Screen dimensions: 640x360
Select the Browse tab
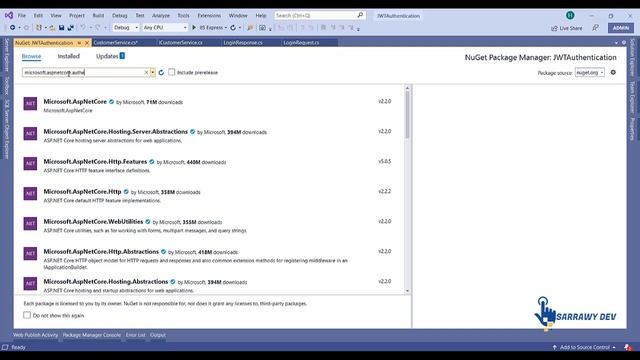point(31,56)
